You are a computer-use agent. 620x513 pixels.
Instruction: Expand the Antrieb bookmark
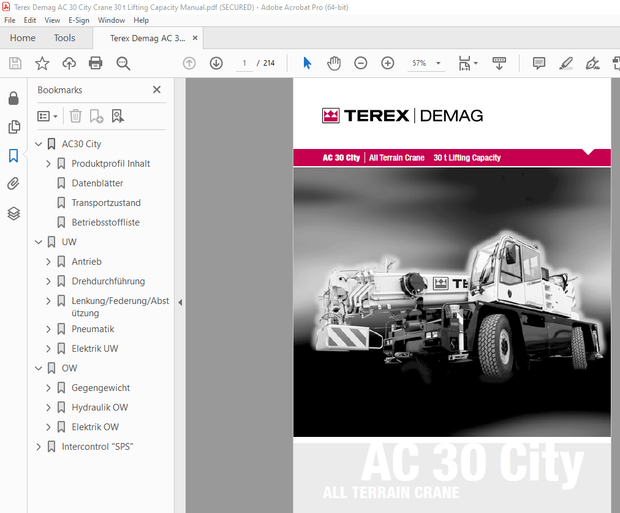tap(48, 262)
